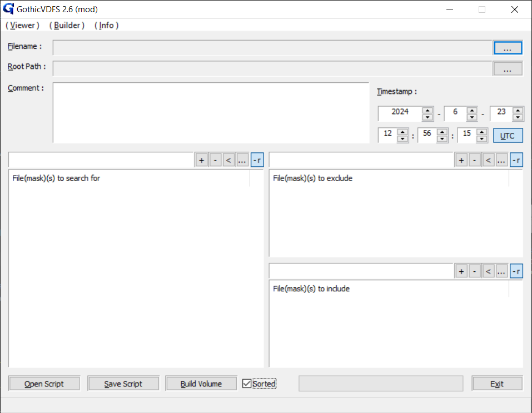The image size is (532, 413).
Task: Increase the timestamp minute value 56
Action: pyautogui.click(x=442, y=132)
